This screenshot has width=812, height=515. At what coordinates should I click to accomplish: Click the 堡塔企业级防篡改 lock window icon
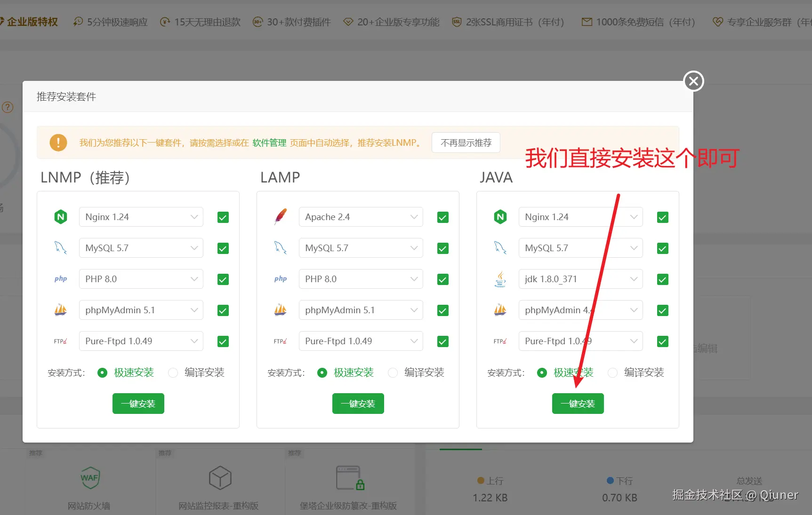pyautogui.click(x=351, y=478)
